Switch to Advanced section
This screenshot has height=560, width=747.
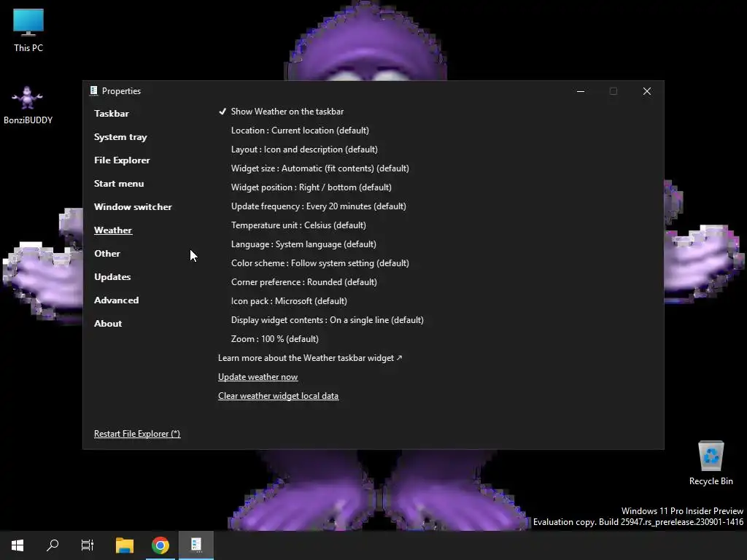pyautogui.click(x=117, y=300)
